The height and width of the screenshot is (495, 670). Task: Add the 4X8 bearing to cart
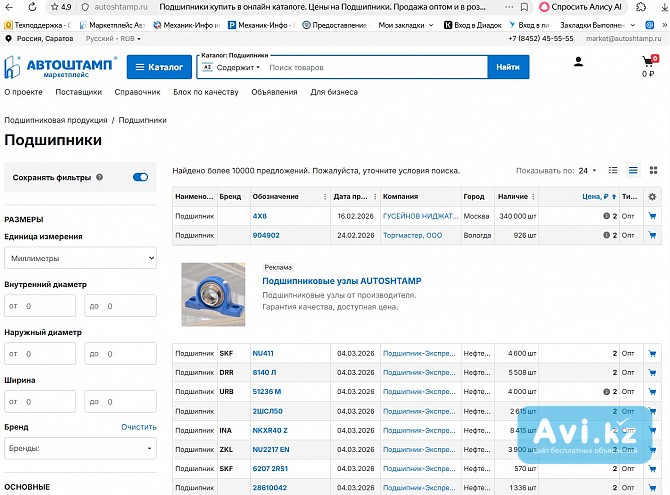click(x=653, y=216)
